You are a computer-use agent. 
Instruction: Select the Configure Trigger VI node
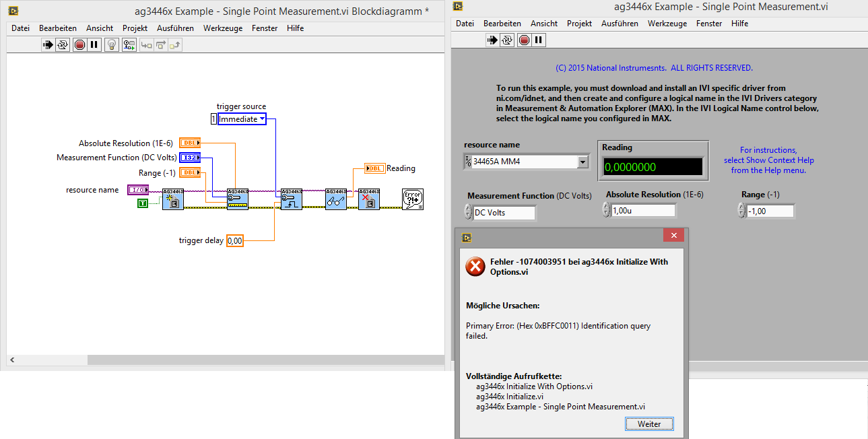coord(291,199)
